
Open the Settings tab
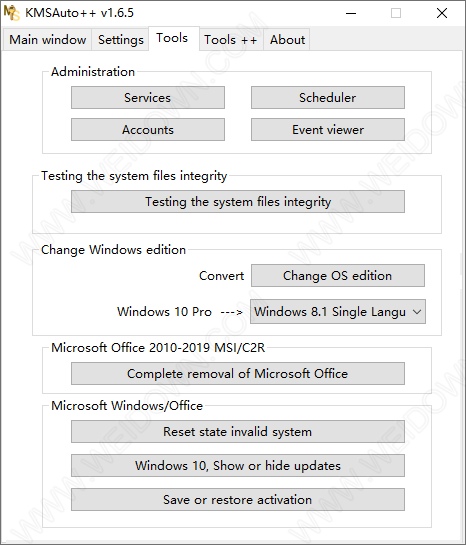pos(120,40)
